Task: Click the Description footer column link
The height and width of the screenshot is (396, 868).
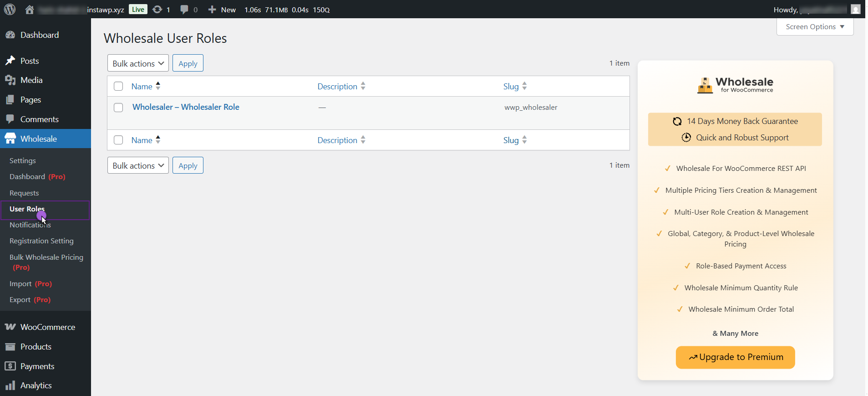Action: [337, 140]
